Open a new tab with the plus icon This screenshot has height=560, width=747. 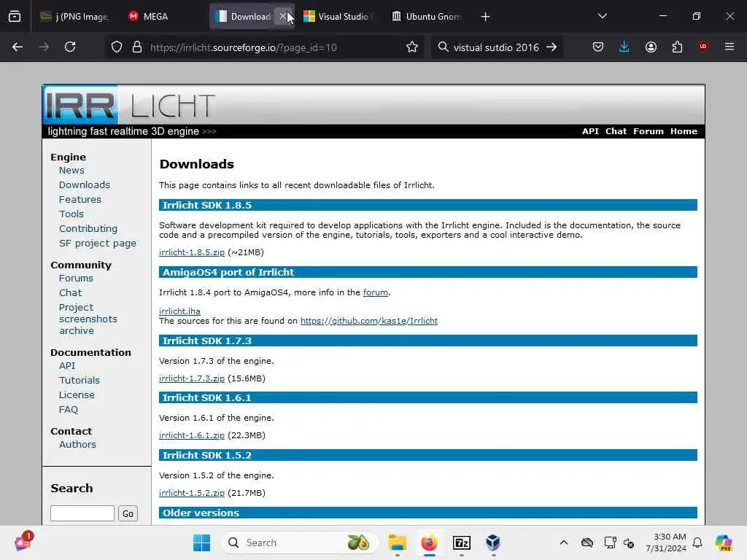tap(485, 17)
